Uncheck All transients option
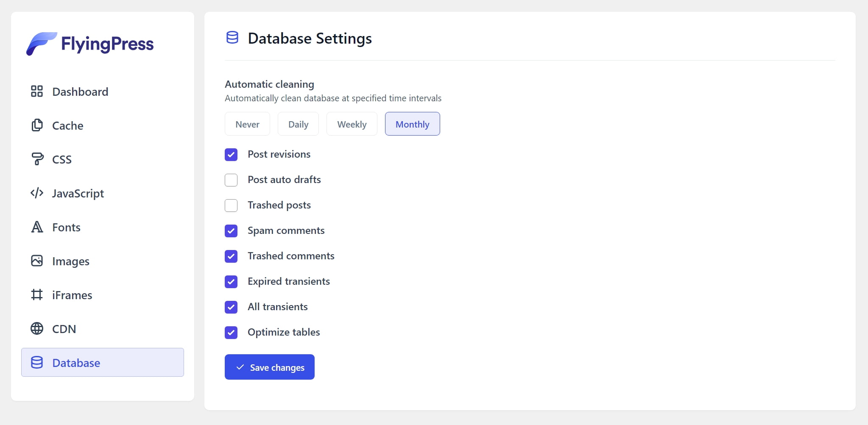Viewport: 868px width, 425px height. (231, 307)
